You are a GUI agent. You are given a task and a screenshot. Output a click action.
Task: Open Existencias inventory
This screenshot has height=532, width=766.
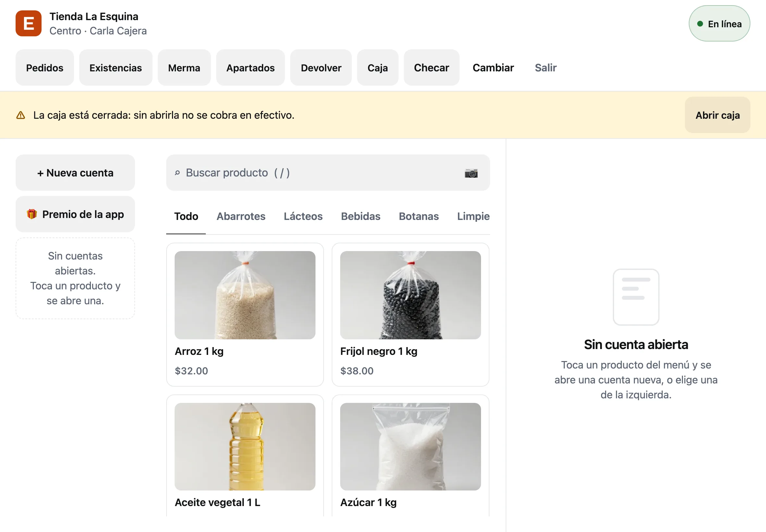pos(116,68)
